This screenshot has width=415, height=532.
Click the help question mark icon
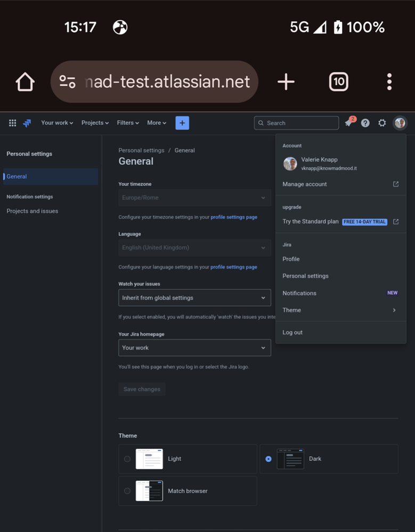pos(365,123)
